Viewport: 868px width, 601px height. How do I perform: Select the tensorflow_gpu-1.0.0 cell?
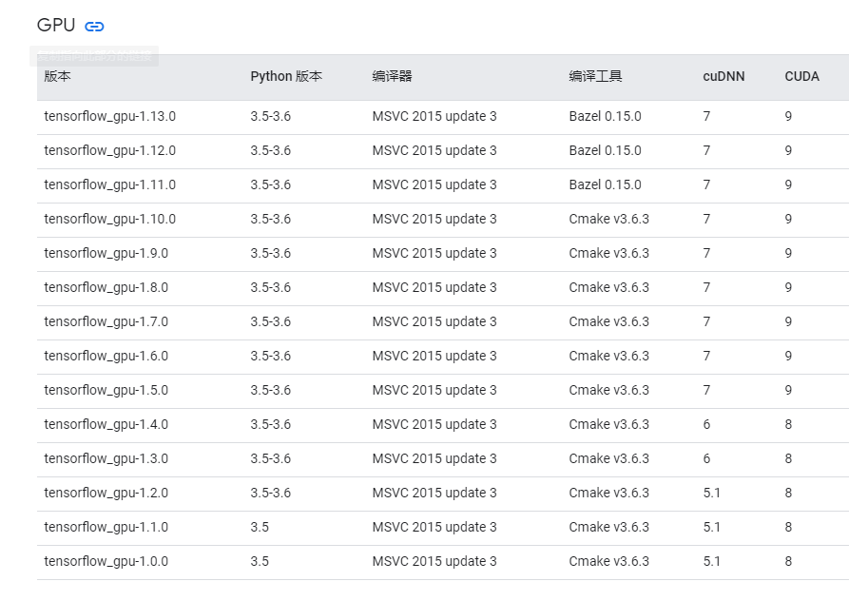106,562
